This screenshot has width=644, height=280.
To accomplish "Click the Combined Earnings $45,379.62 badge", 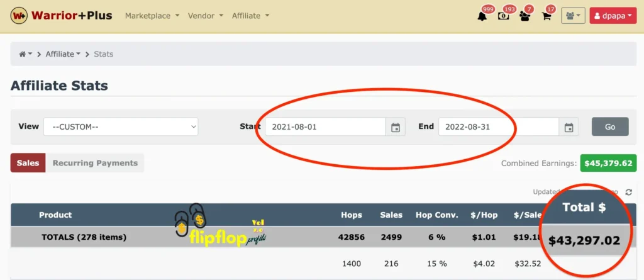I will point(608,163).
